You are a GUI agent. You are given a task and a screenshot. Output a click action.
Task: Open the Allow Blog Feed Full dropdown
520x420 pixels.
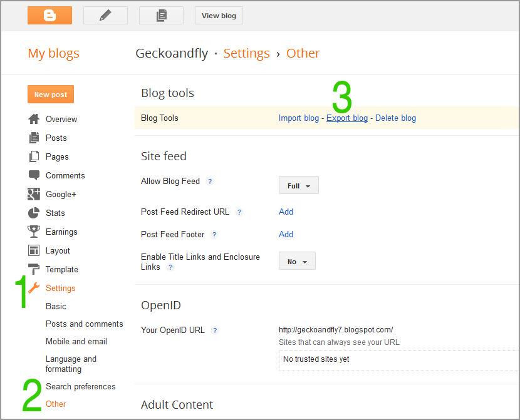(x=298, y=185)
